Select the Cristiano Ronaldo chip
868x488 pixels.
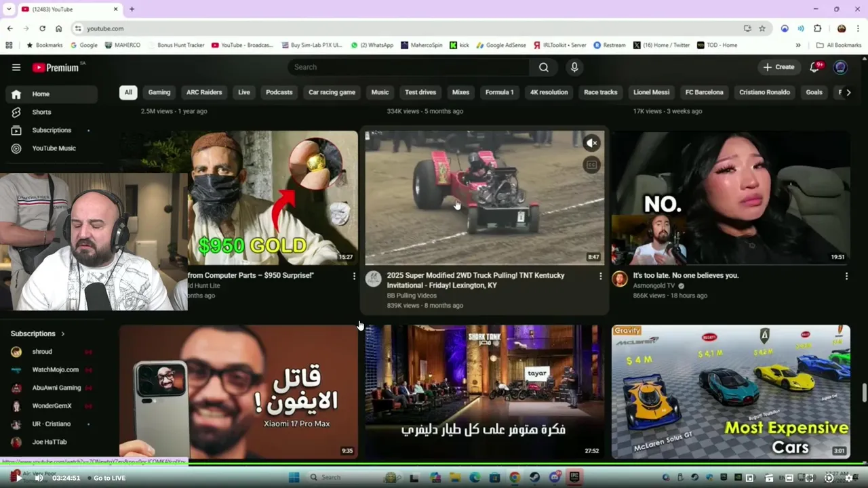click(x=765, y=92)
